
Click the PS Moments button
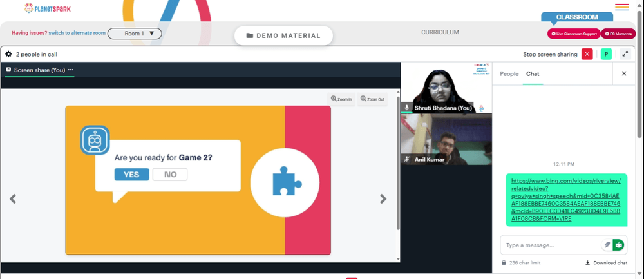(618, 34)
